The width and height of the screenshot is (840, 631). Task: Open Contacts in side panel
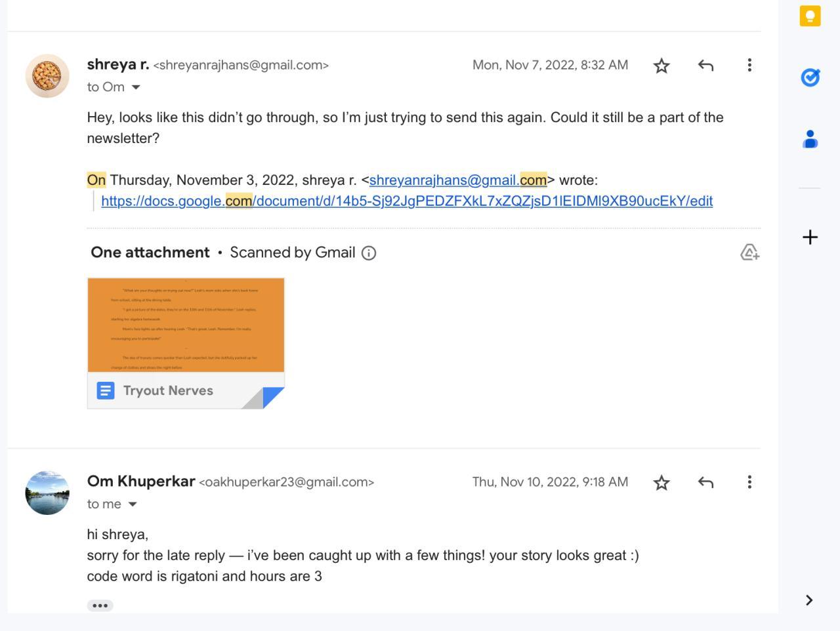810,139
